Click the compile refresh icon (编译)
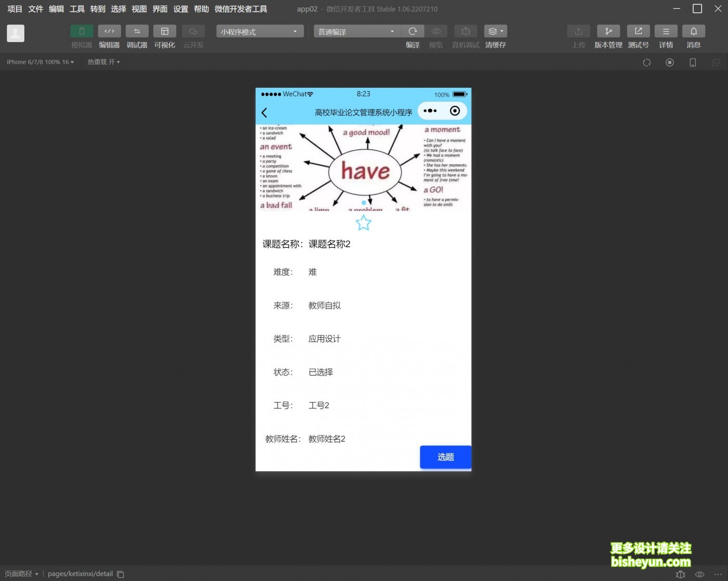The image size is (728, 581). (413, 31)
